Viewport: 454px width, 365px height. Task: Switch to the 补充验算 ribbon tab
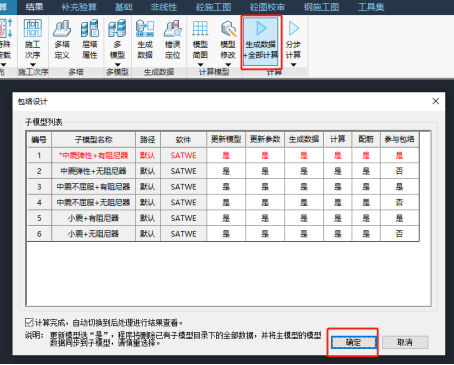point(79,7)
